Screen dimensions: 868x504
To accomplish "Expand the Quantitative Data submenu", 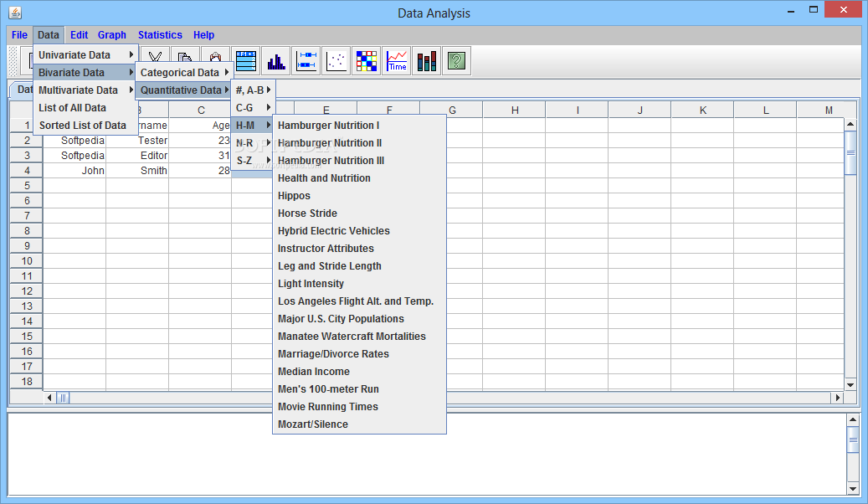I will pyautogui.click(x=184, y=90).
